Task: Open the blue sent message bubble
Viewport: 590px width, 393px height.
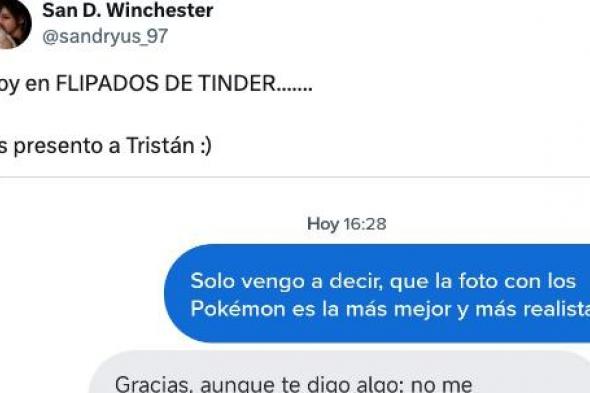Action: (377, 293)
